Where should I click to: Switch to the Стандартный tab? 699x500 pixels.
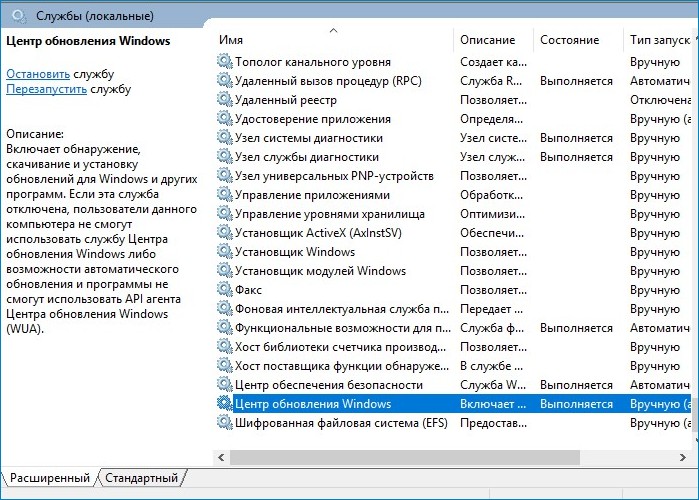(x=142, y=478)
